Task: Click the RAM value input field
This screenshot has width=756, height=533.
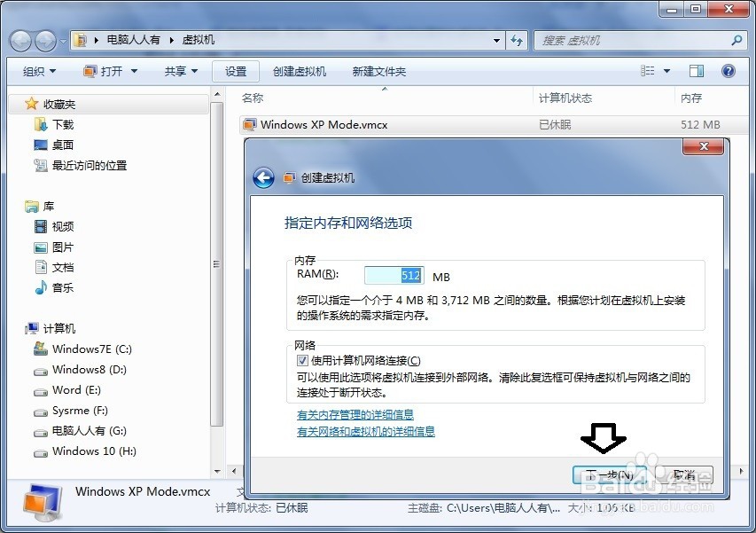Action: coord(394,276)
